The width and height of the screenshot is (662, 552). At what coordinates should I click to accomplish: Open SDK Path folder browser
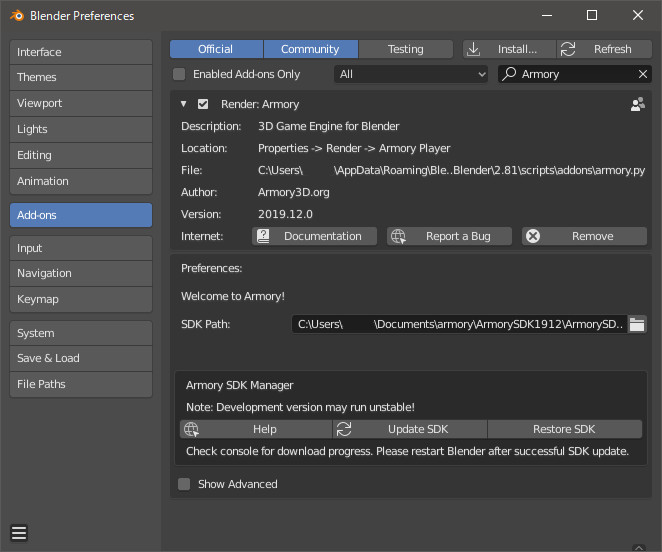pyautogui.click(x=637, y=324)
